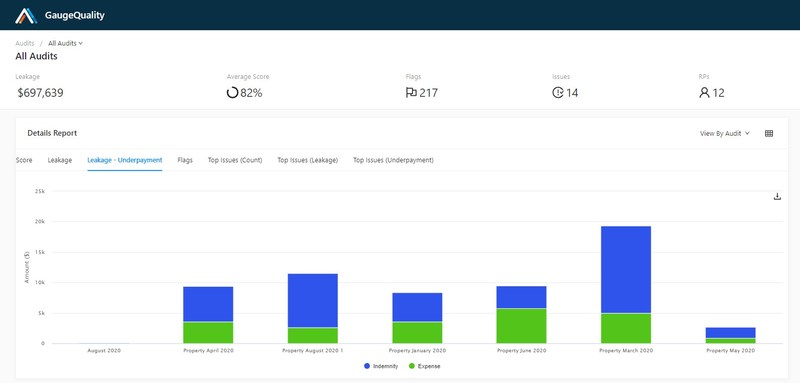Switch to the Leakage tab

60,160
